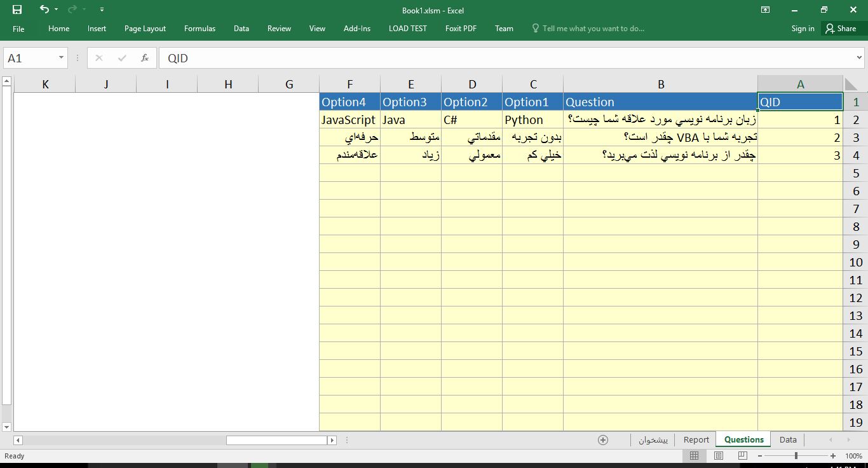Open the Foxit PDF ribbon tab
The width and height of the screenshot is (868, 468).
(x=461, y=29)
